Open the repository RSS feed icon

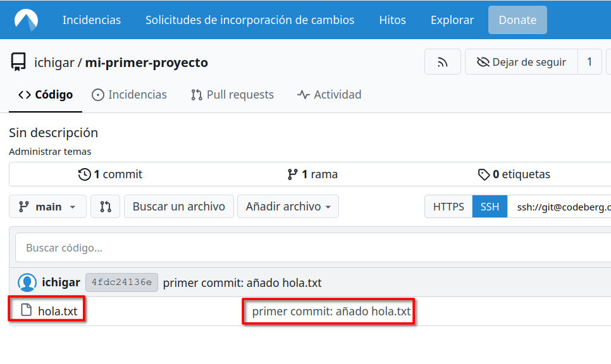[x=442, y=62]
